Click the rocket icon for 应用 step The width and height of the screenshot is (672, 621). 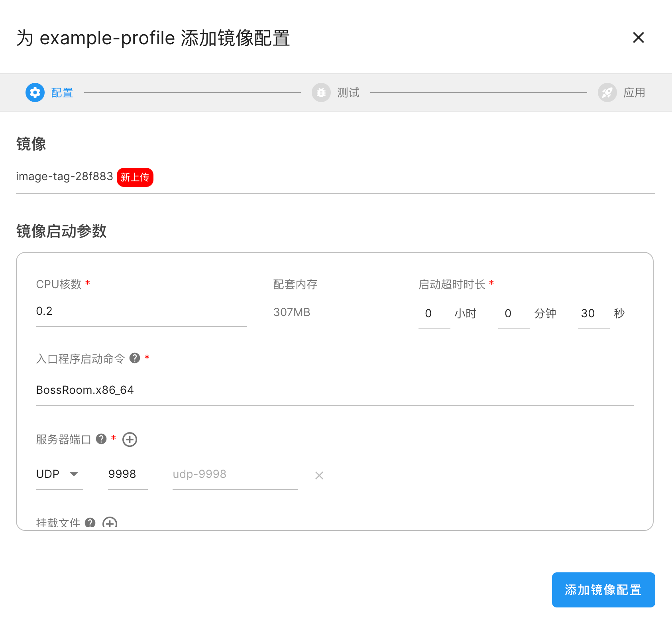pyautogui.click(x=607, y=92)
